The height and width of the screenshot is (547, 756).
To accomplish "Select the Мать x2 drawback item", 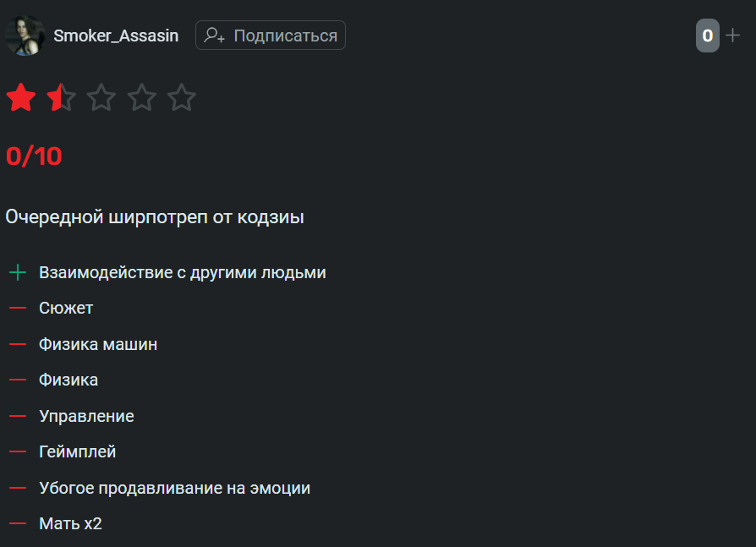I will click(x=70, y=523).
